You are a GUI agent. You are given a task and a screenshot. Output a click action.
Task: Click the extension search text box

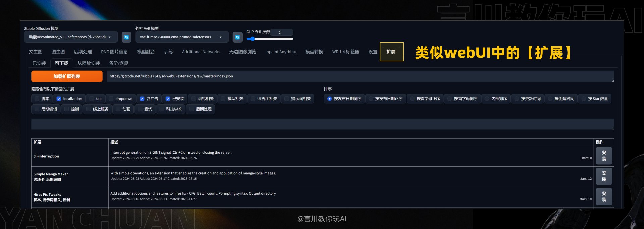point(323,124)
